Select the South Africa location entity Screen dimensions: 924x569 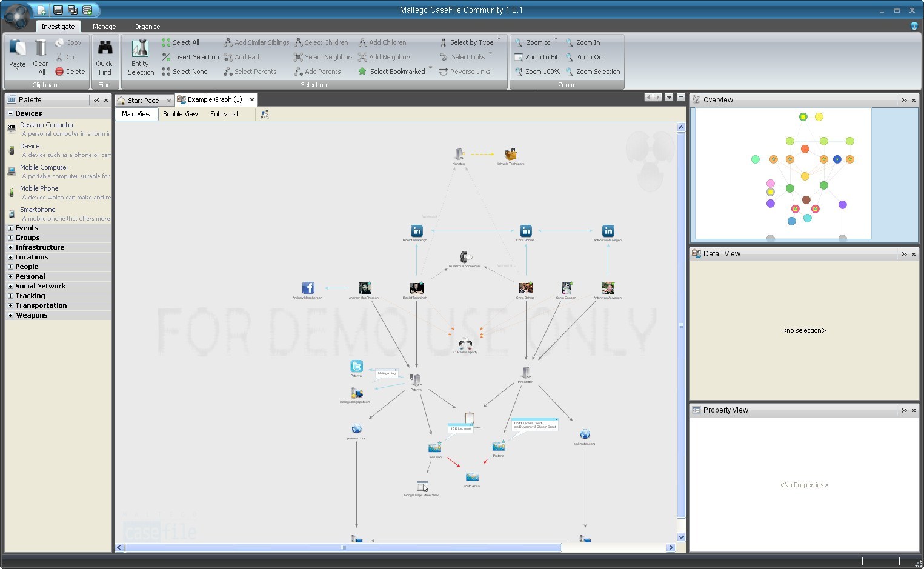(472, 477)
